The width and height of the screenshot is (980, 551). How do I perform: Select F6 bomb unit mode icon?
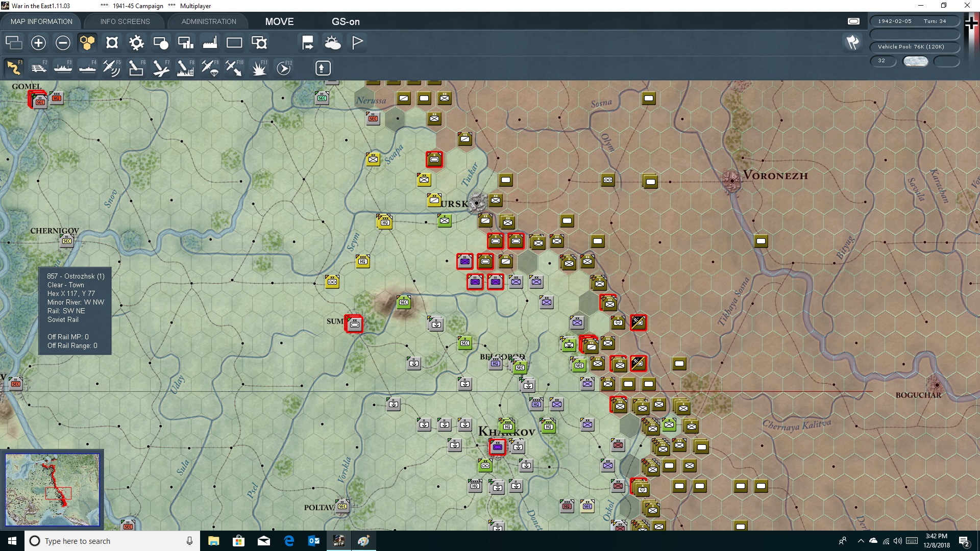(136, 68)
